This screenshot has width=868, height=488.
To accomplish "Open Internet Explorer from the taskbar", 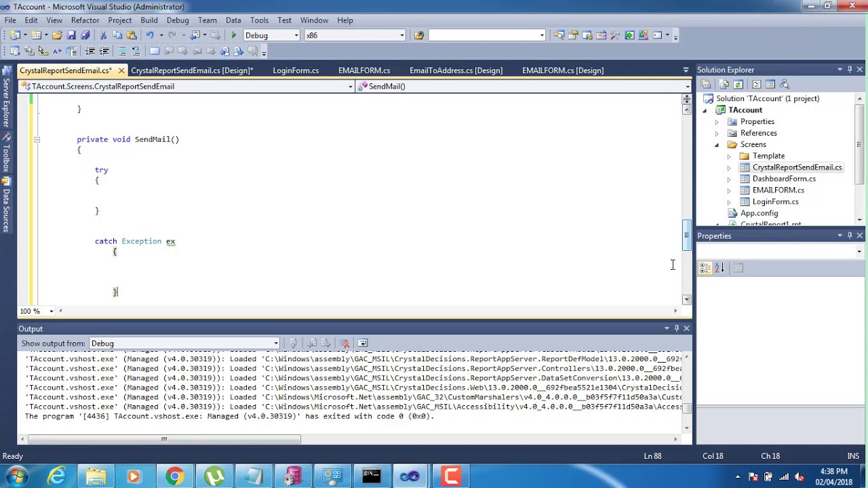I will coord(57,476).
